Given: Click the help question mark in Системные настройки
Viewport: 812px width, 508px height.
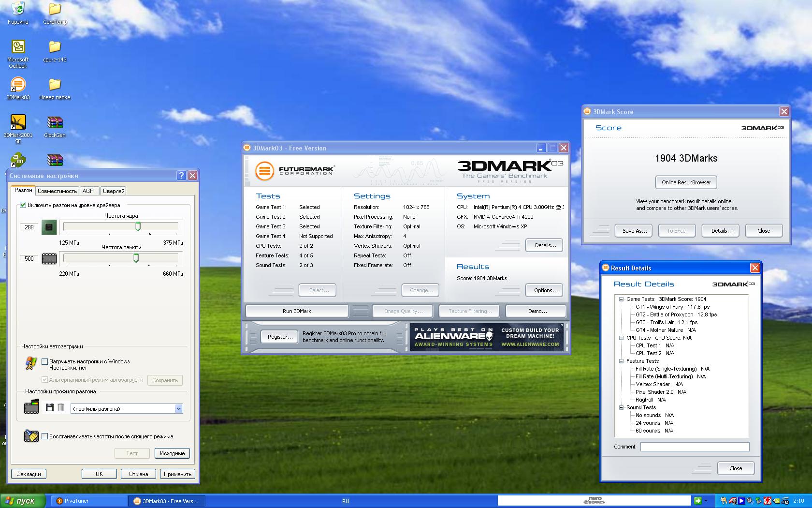Looking at the screenshot, I should [x=181, y=175].
